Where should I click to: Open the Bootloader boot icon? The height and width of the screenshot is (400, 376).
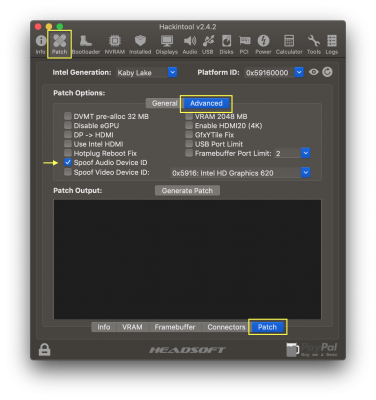pyautogui.click(x=86, y=44)
